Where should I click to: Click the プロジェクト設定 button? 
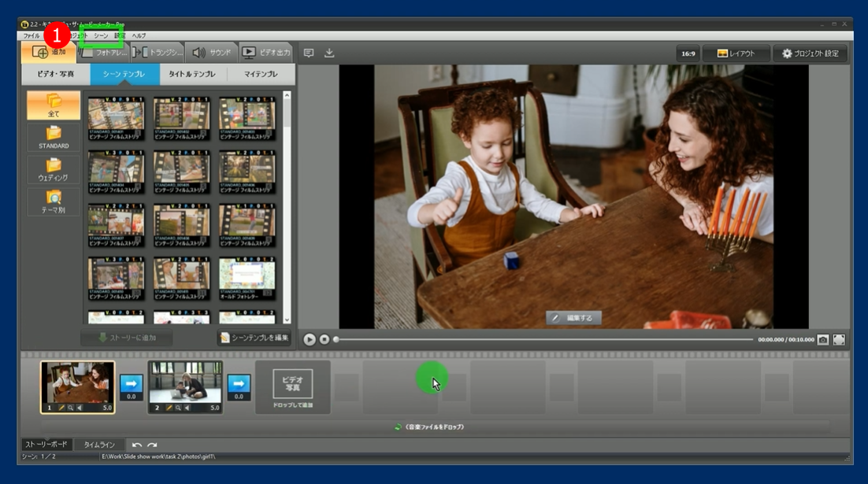[810, 54]
